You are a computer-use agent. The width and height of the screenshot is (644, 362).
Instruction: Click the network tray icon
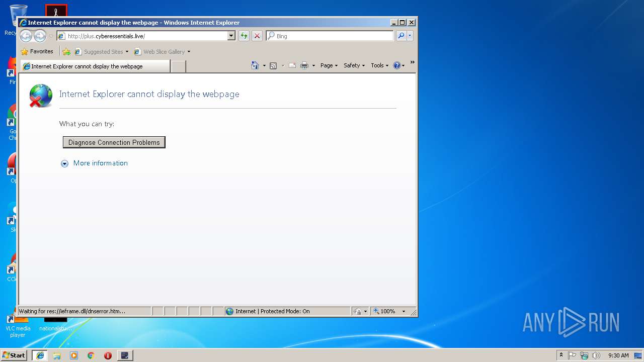(584, 355)
